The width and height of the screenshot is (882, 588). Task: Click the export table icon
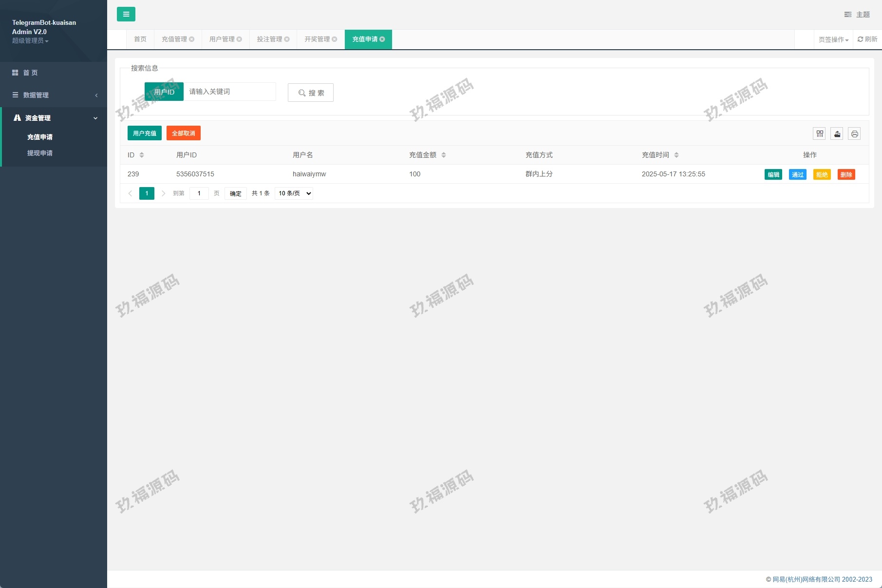coord(837,133)
